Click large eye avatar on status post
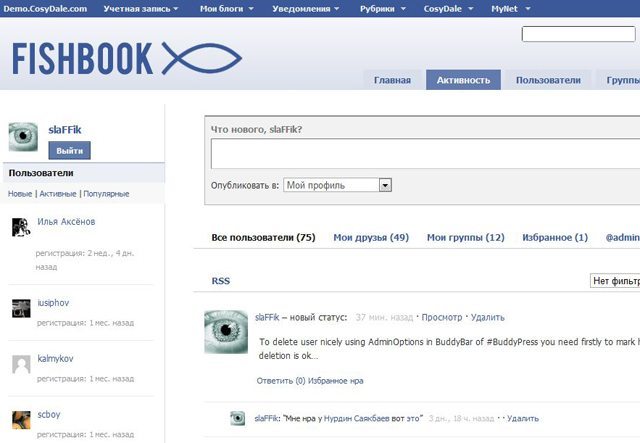 click(226, 332)
